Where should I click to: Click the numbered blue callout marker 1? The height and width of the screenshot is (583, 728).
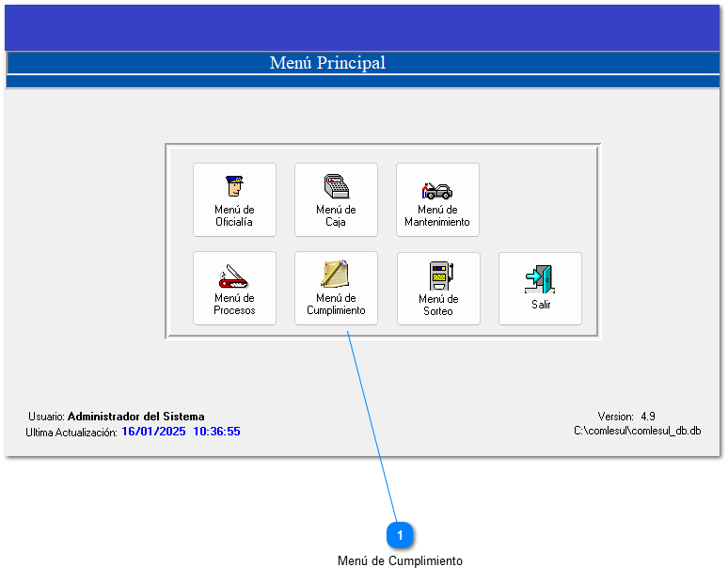click(400, 535)
